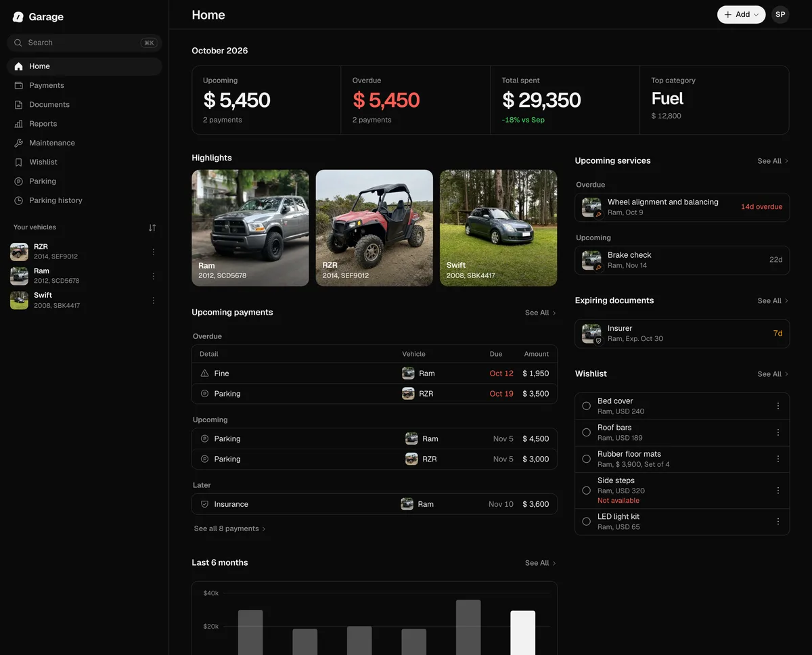
Task: Open the SP profile avatar
Action: [x=780, y=15]
